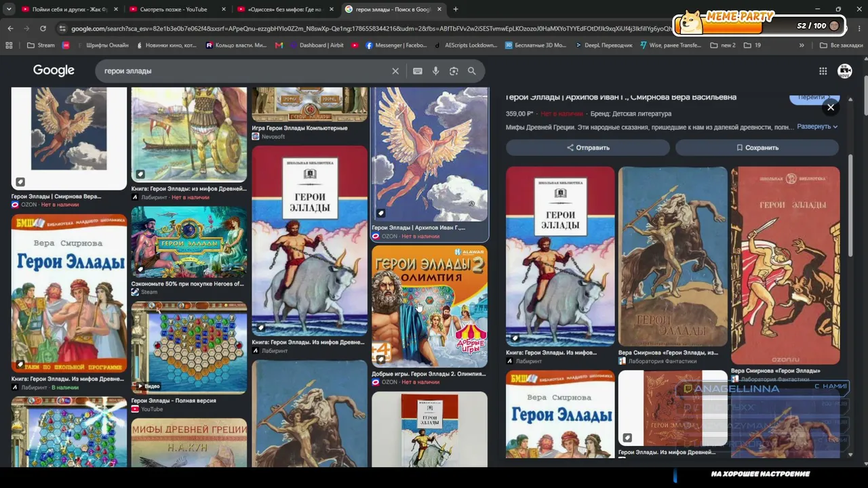Image resolution: width=868 pixels, height=488 pixels.
Task: Share the image with 'Отправить'
Action: point(588,148)
